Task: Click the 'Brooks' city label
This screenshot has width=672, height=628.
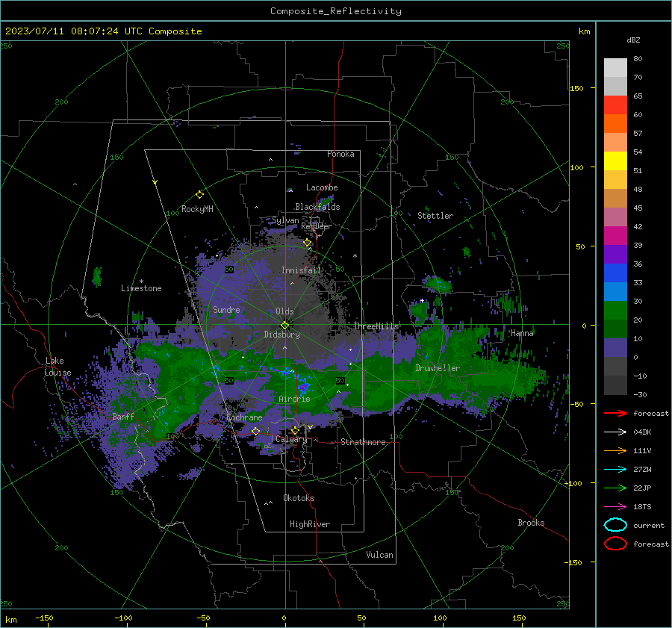Action: click(531, 523)
